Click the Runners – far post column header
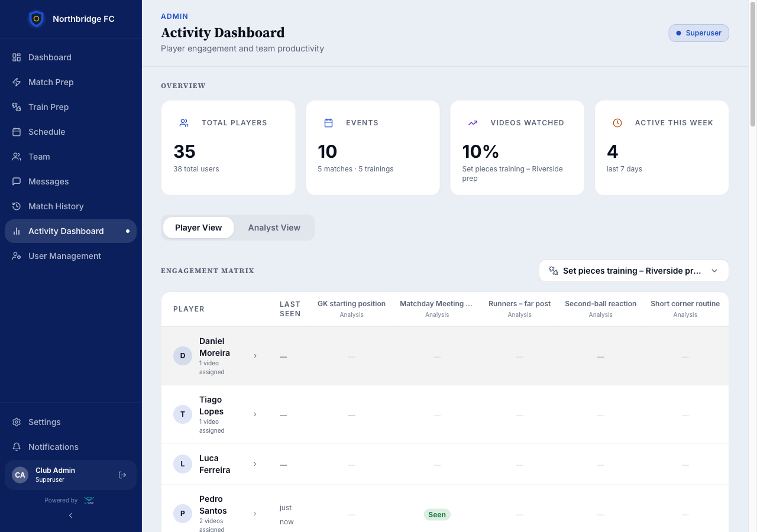The width and height of the screenshot is (757, 532). coord(519,309)
